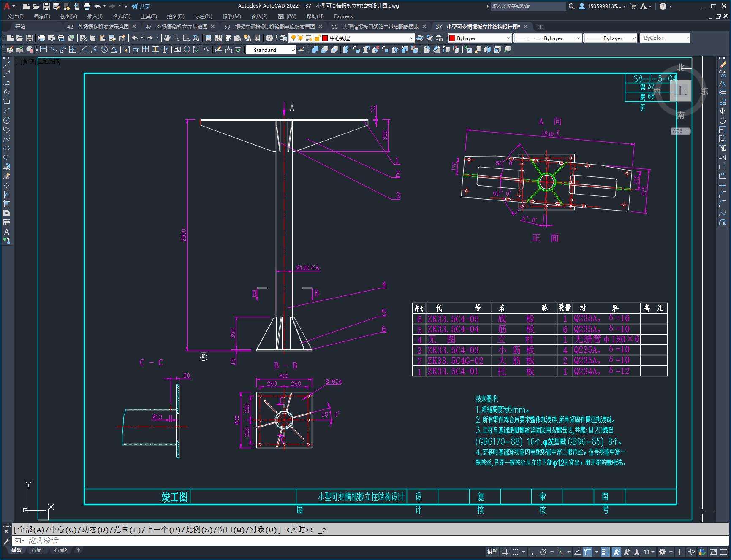Click the Cut icon in the standard toolbar
Screen dimensions: 731x560
pyautogui.click(x=84, y=38)
